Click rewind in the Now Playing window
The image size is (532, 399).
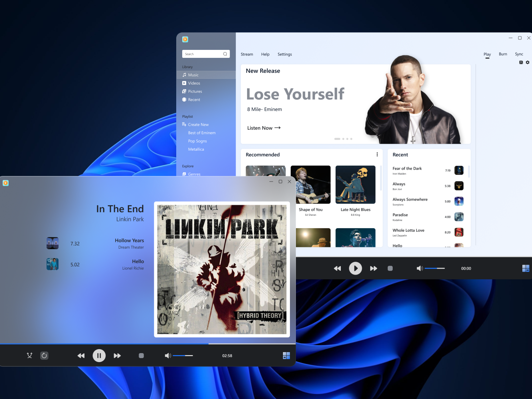click(81, 356)
